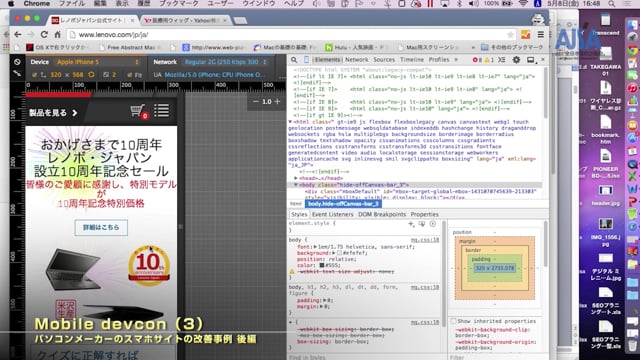Click the DevTools search magnifier icon

click(294, 60)
